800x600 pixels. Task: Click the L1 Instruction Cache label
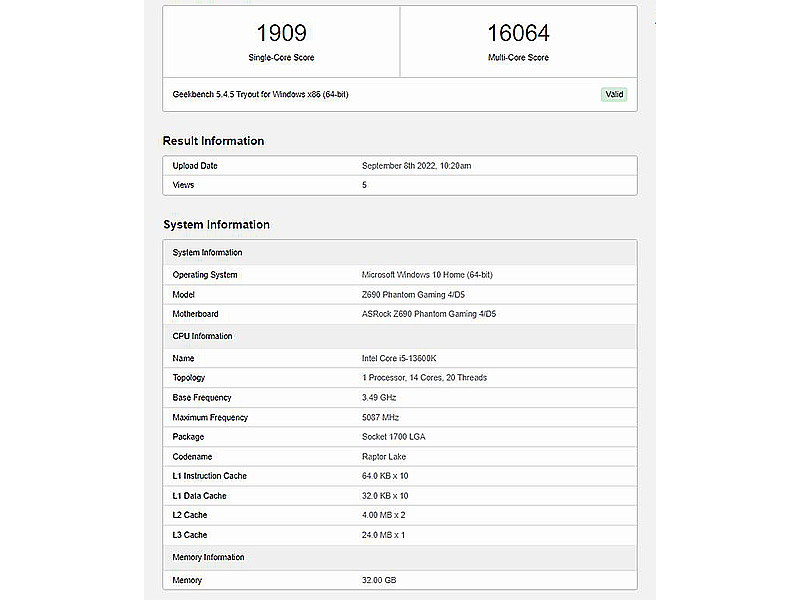210,476
